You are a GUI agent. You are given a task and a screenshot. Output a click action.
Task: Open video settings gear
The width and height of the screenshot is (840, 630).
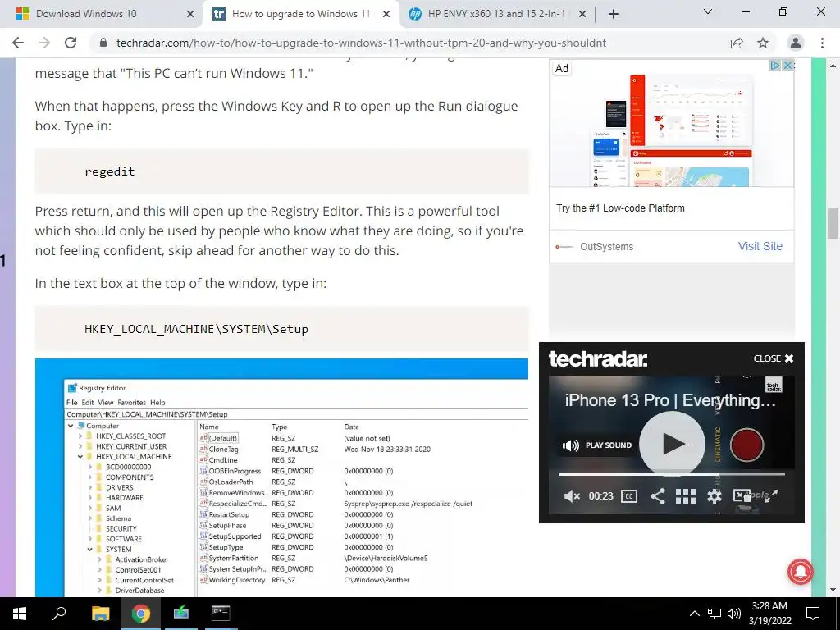[714, 496]
